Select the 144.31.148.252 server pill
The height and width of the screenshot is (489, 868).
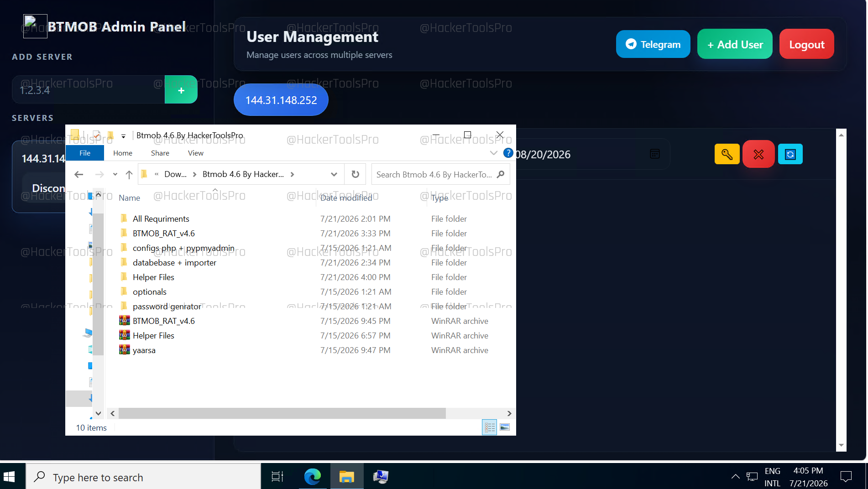tap(281, 100)
